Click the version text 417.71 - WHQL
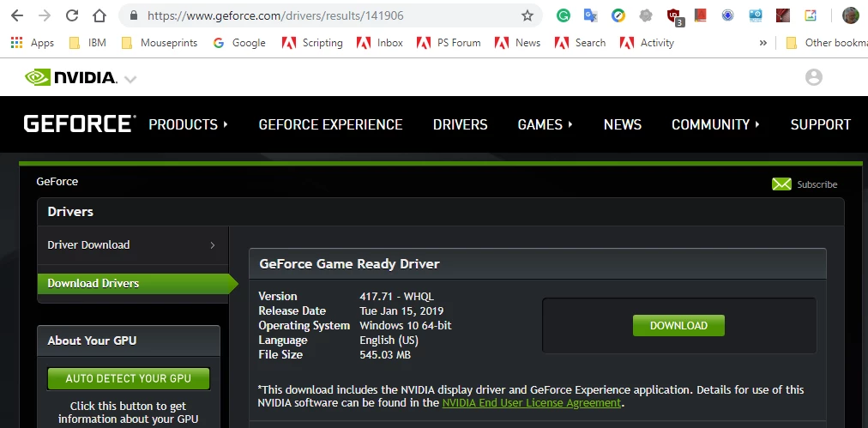 [x=396, y=296]
